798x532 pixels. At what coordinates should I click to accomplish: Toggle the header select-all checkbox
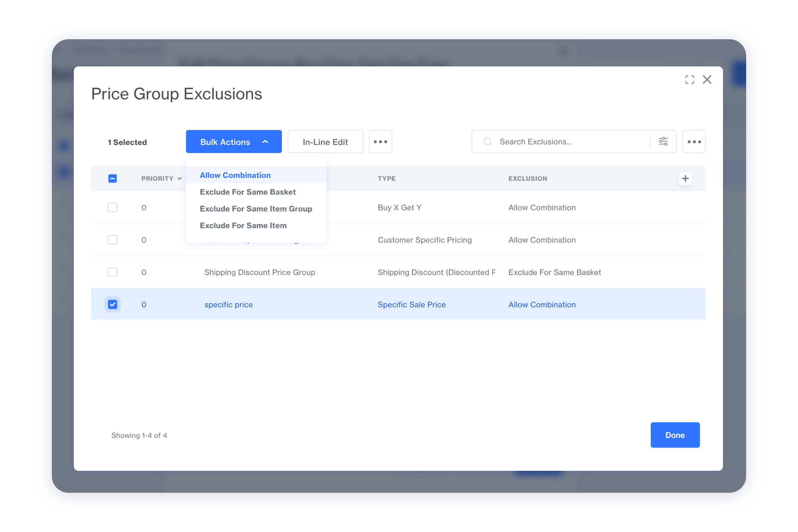pyautogui.click(x=113, y=179)
